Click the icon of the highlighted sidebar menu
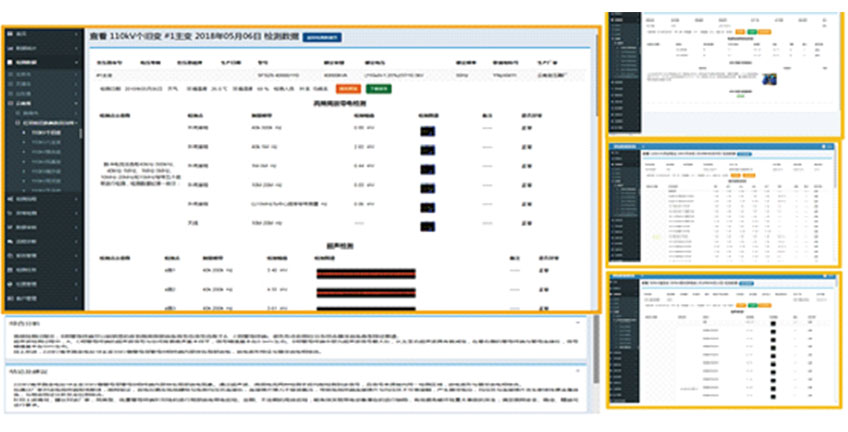848x432 pixels. tap(9, 62)
